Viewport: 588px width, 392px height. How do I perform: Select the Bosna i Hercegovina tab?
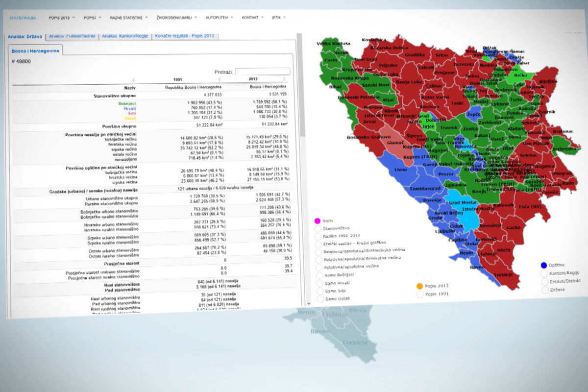[34, 50]
